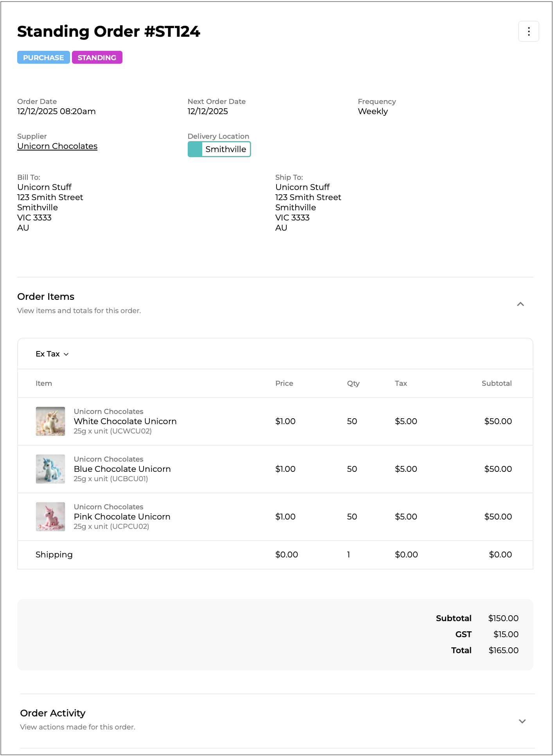
Task: Click the teal Smithville color swatch
Action: click(195, 149)
